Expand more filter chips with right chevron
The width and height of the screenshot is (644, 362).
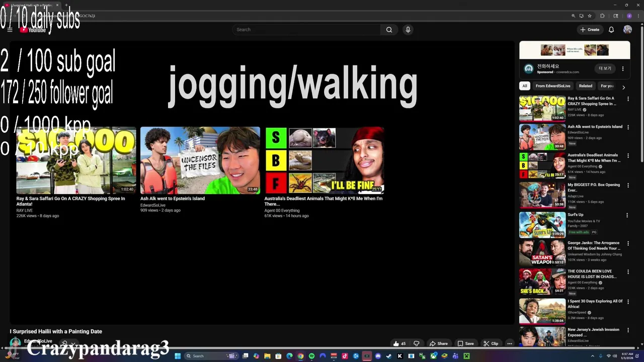point(623,87)
